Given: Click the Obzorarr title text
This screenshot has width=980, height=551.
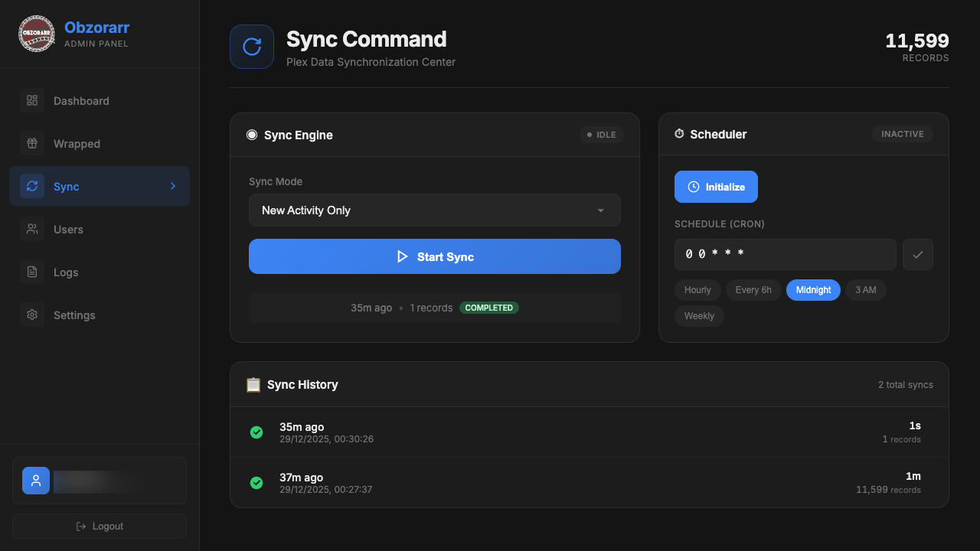Looking at the screenshot, I should [97, 28].
